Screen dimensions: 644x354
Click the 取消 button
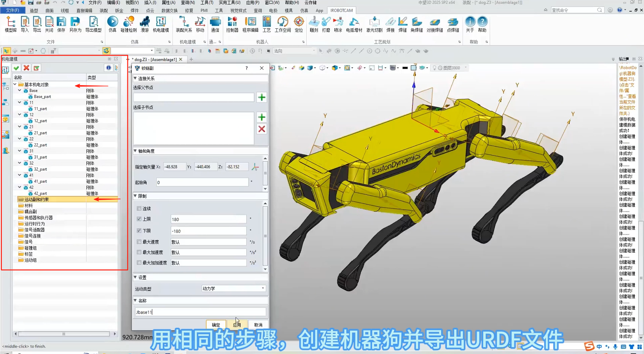pyautogui.click(x=258, y=324)
